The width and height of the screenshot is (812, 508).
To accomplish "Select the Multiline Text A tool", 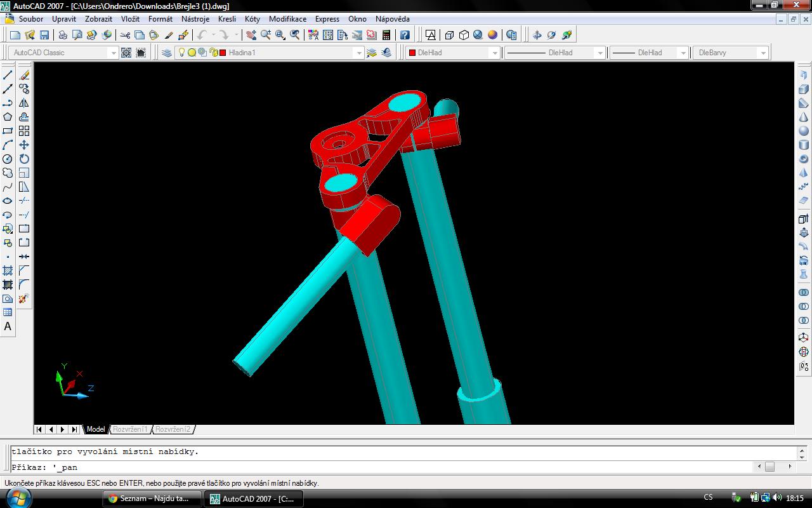I will tap(8, 326).
